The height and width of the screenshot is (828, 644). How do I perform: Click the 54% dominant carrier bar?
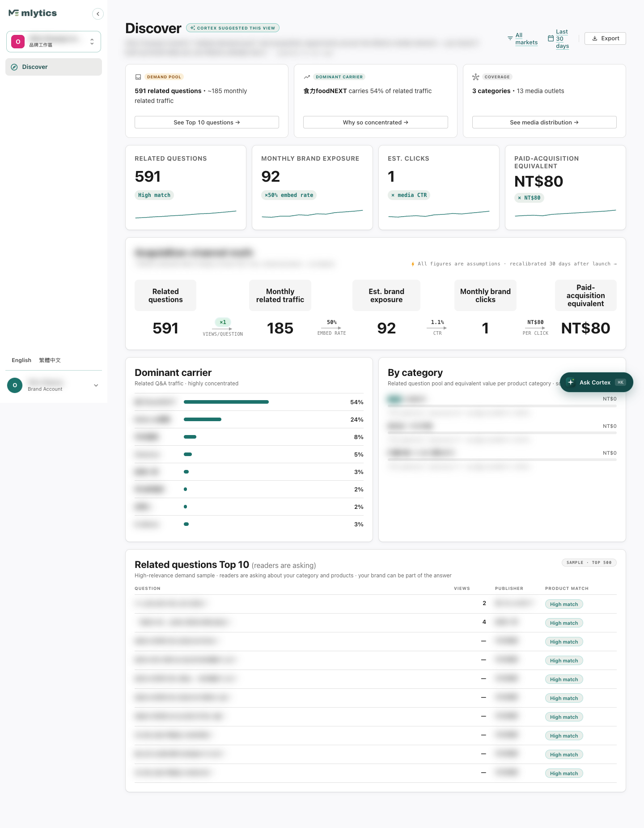tap(226, 402)
